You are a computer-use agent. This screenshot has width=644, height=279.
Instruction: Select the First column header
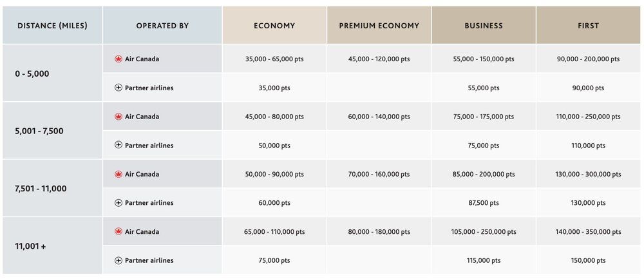point(588,26)
